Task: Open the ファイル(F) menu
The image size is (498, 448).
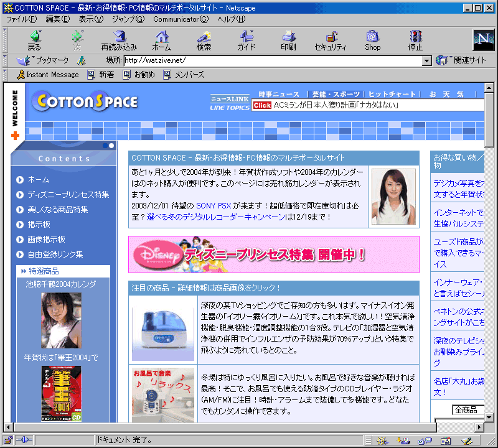Action: coord(21,19)
